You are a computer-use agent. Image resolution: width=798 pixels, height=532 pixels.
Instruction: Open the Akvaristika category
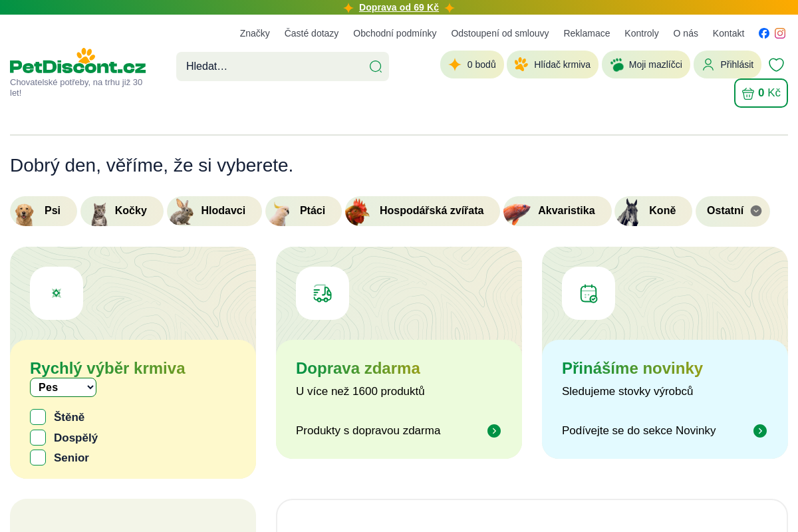(557, 211)
